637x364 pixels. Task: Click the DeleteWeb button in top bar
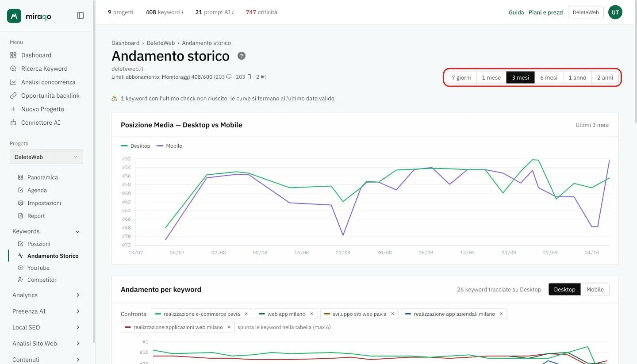coord(586,12)
